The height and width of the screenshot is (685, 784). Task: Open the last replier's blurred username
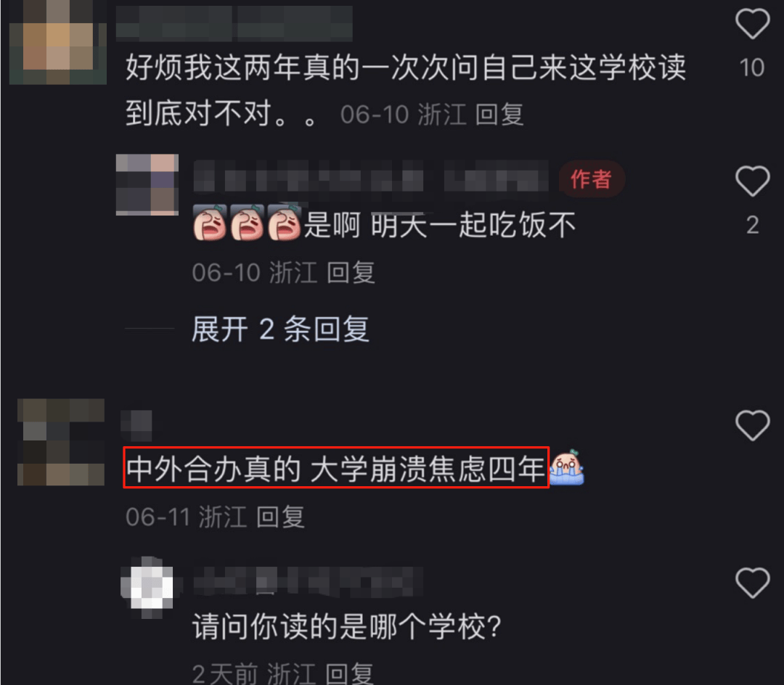point(308,581)
